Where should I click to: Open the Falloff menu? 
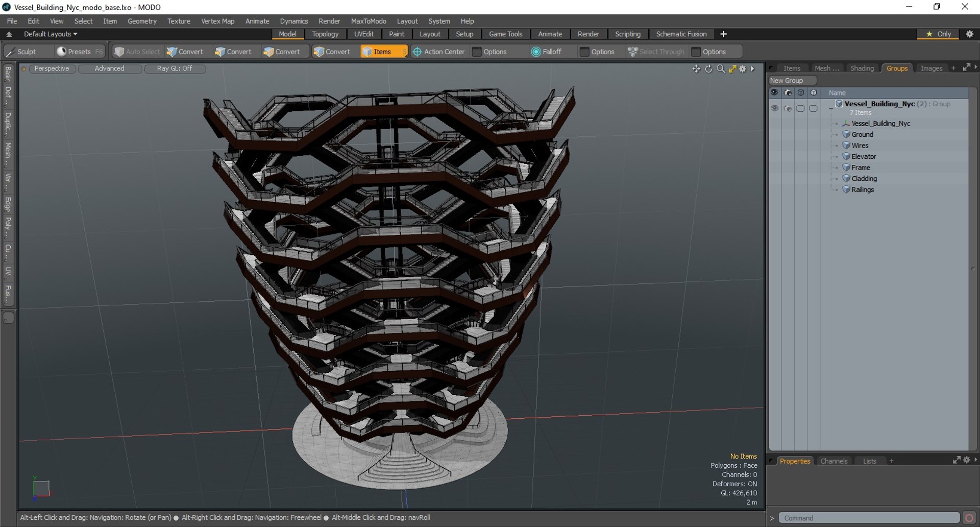pyautogui.click(x=546, y=52)
